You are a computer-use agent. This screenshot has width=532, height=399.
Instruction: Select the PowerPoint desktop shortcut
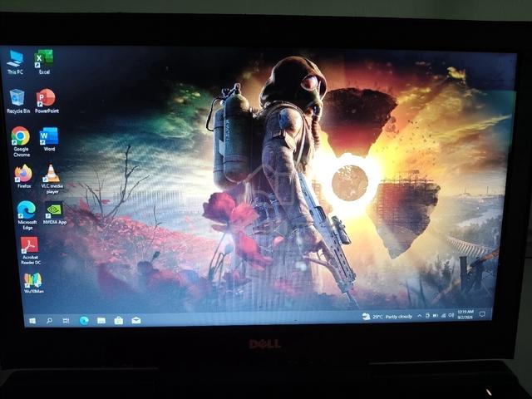47,101
